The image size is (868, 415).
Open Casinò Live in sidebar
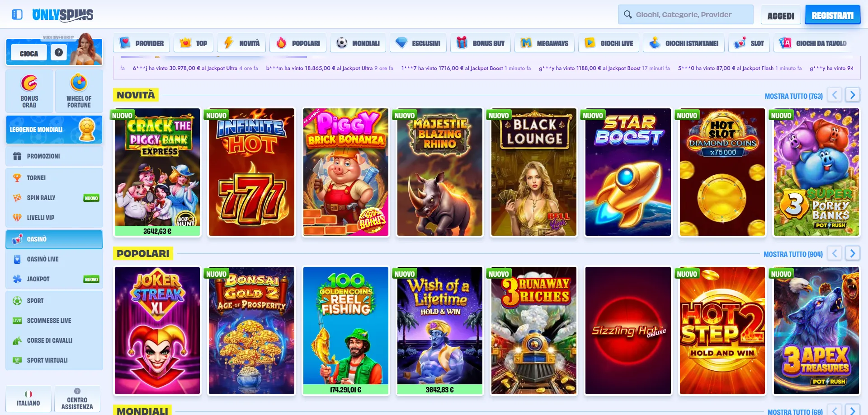click(x=54, y=259)
